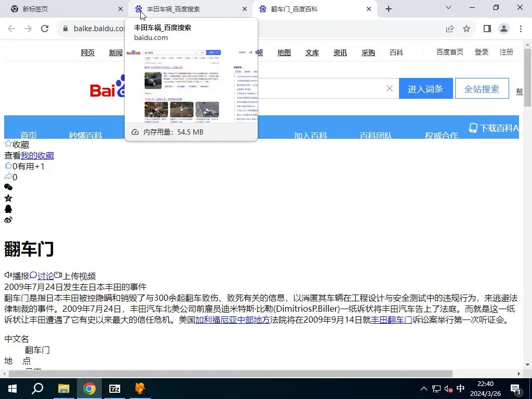Open 权威合作 in blue nav bar
Image resolution: width=532 pixels, height=399 pixels.
[442, 135]
